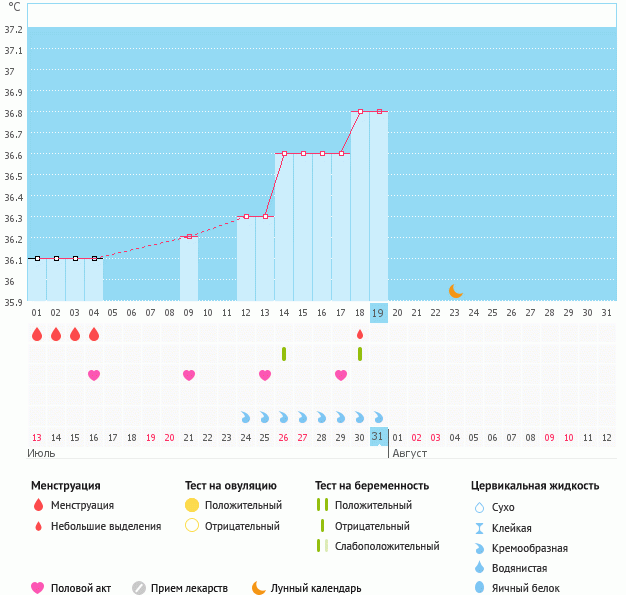Click the 36.8 temperature point on day 18
The height and width of the screenshot is (595, 626).
(x=360, y=112)
